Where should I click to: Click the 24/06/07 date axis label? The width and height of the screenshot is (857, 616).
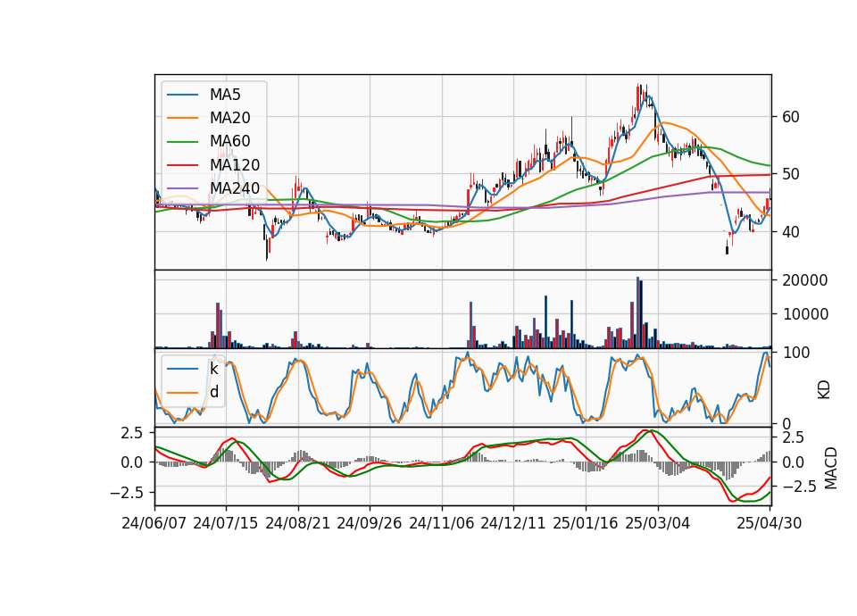(x=154, y=523)
